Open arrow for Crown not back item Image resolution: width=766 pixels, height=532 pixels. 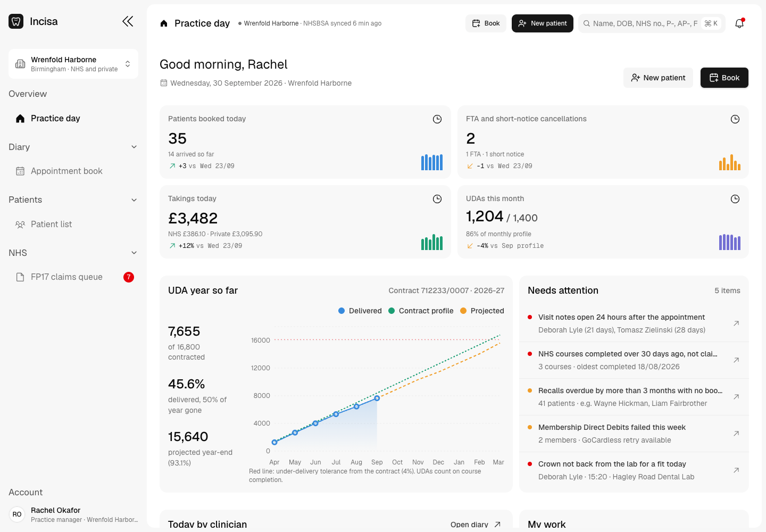(736, 470)
